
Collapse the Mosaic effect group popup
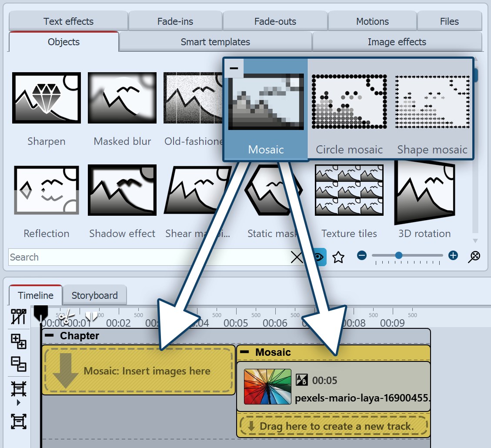pyautogui.click(x=234, y=68)
